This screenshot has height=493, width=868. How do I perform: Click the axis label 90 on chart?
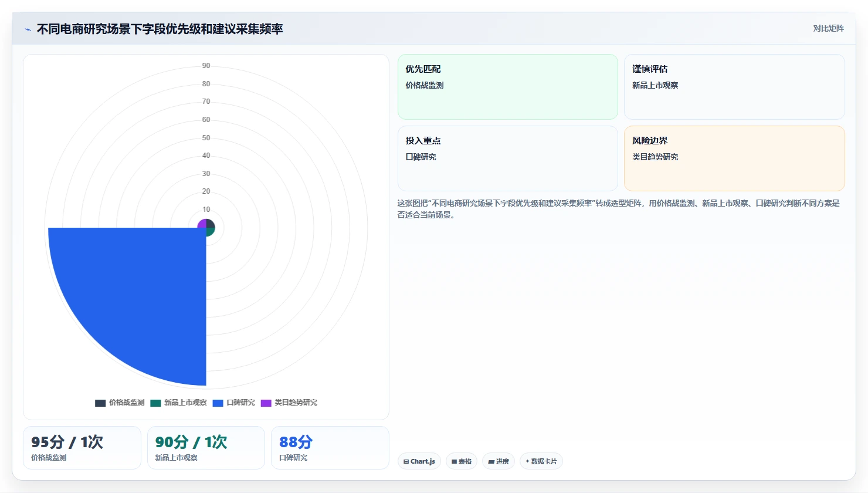coord(206,66)
